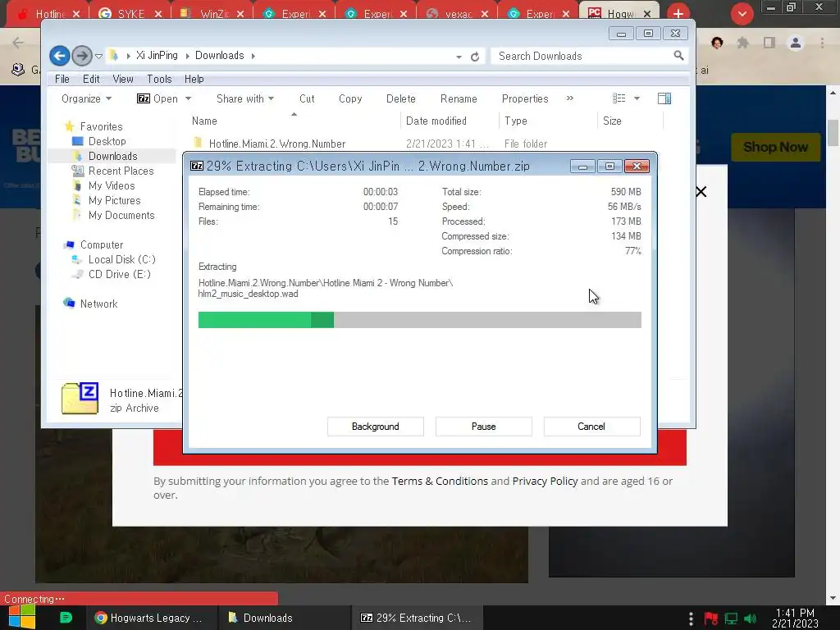Screen dimensions: 840x630
Task: Open CD Drive (E:)
Action: tap(119, 274)
